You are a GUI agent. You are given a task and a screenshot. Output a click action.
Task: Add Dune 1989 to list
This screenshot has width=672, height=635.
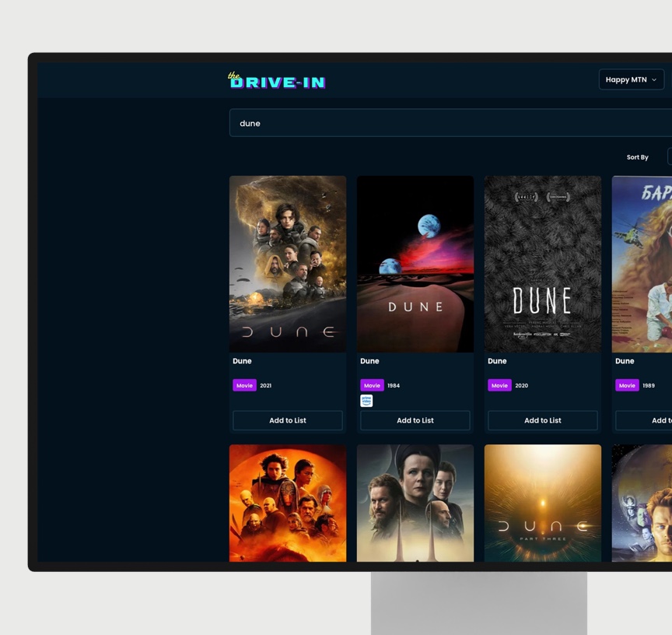click(644, 421)
